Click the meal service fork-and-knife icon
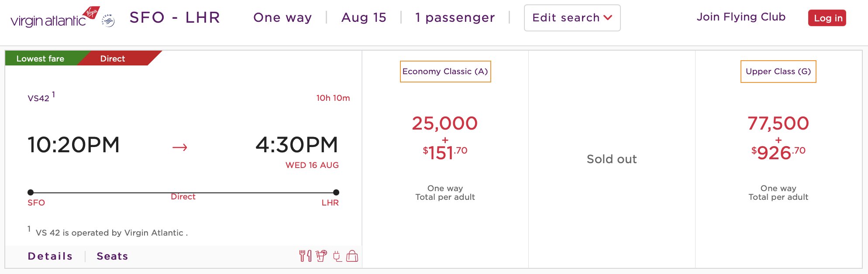Image resolution: width=868 pixels, height=274 pixels. click(305, 256)
